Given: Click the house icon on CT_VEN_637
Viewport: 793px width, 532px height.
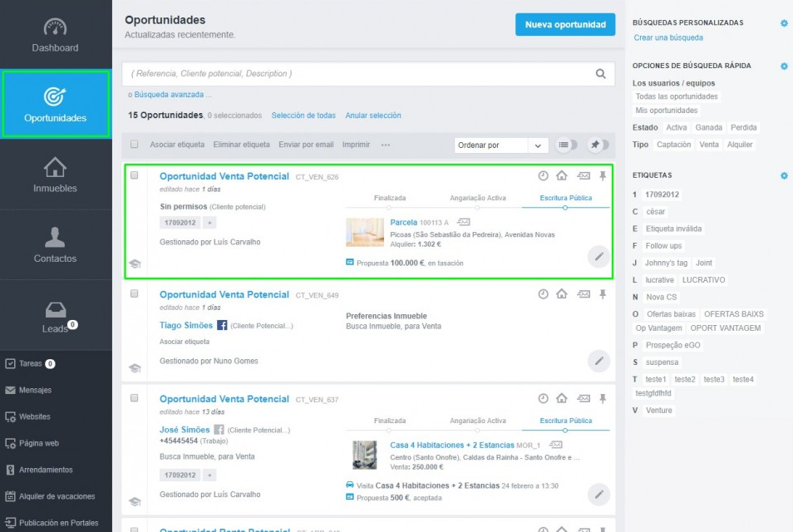Looking at the screenshot, I should (561, 399).
